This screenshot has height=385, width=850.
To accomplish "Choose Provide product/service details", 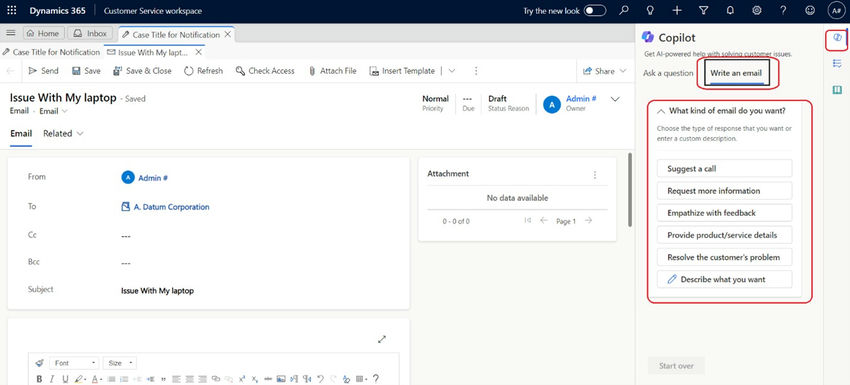I will (x=724, y=235).
